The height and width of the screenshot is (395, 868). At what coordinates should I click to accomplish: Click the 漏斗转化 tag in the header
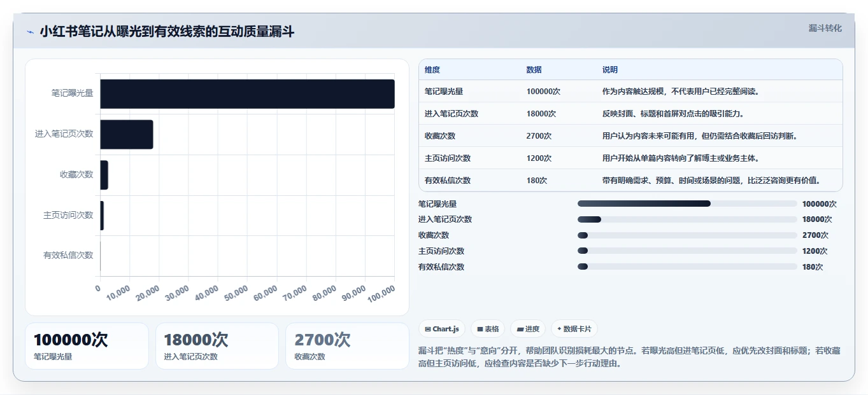pos(825,28)
